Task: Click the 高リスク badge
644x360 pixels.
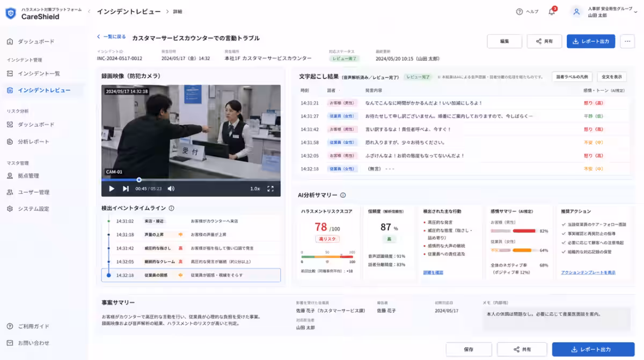Action: [327, 239]
